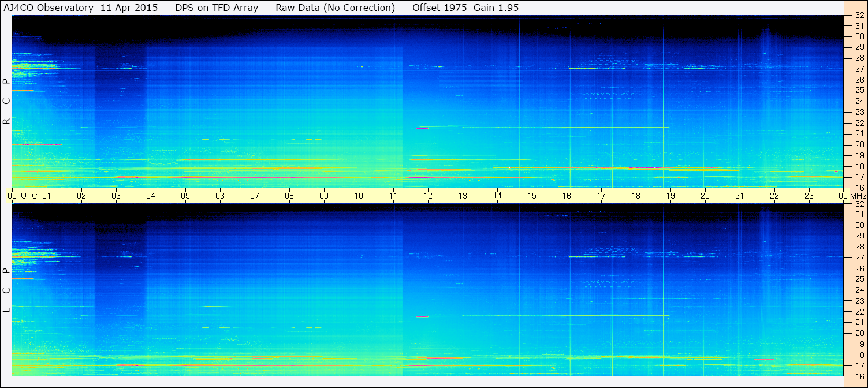Select the 13 hour time axis marker
Viewport: 868px width, 388px height.
pyautogui.click(x=463, y=196)
